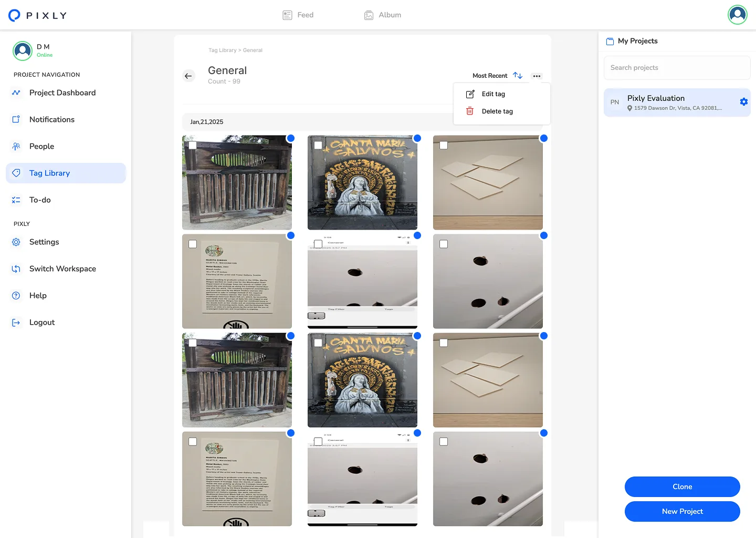Click the New Project button
This screenshot has height=538, width=756.
point(682,512)
